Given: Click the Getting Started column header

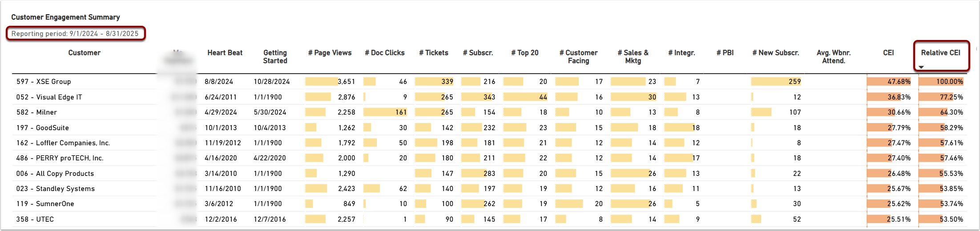Looking at the screenshot, I should coord(275,57).
